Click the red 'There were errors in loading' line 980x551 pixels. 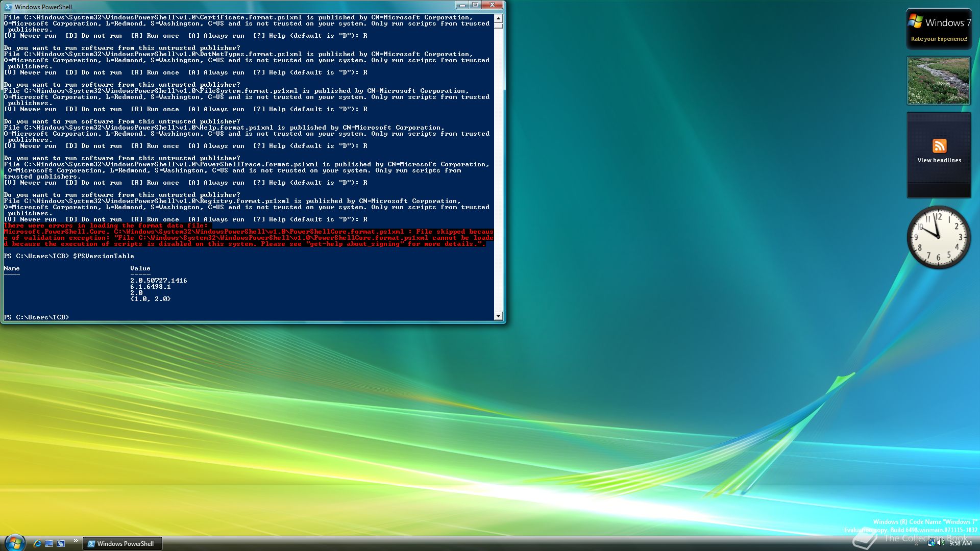[x=106, y=226]
